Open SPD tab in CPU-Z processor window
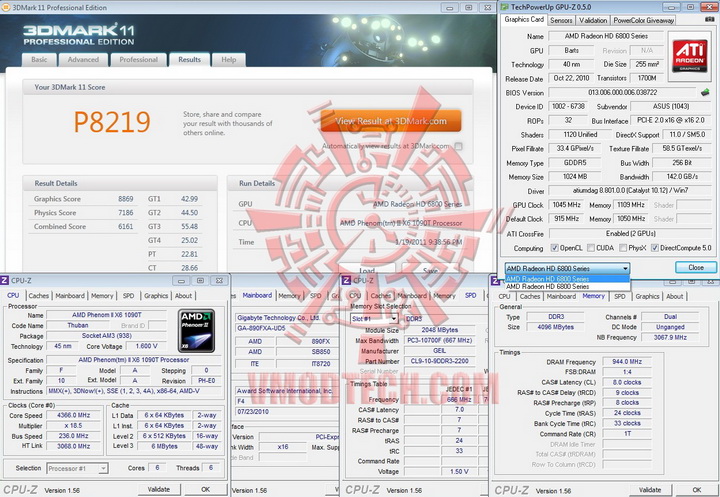This screenshot has width=720, height=497. [129, 296]
